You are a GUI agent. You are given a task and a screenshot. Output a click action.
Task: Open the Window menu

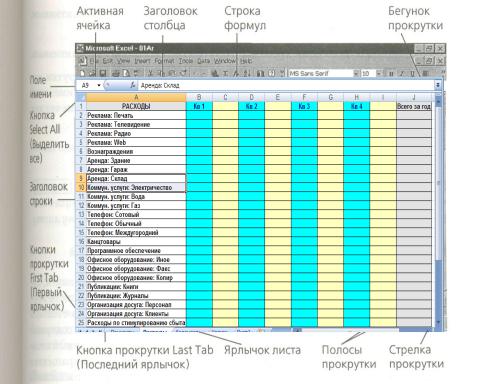click(x=225, y=61)
